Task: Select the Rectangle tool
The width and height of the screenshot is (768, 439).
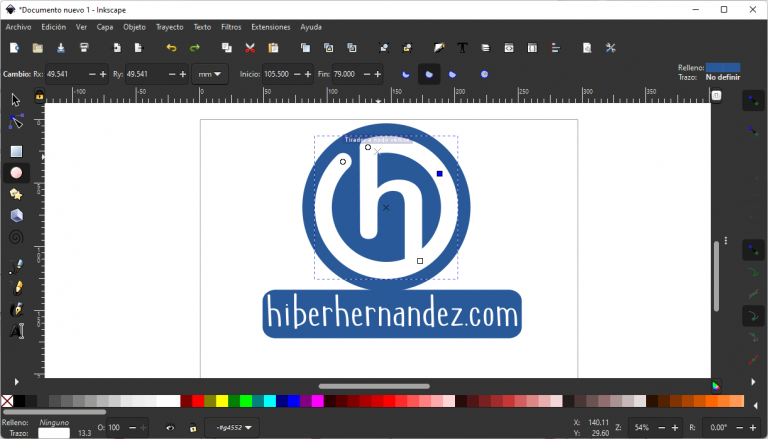Action: 16,151
